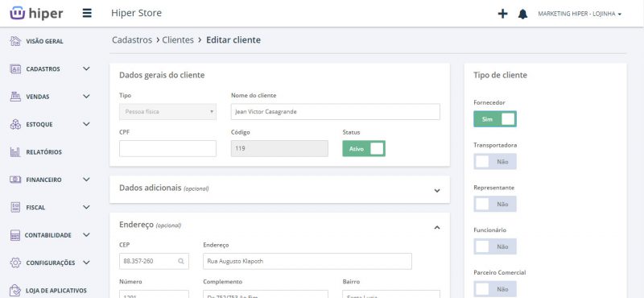Expand the Fiscal menu chevron

(86, 207)
